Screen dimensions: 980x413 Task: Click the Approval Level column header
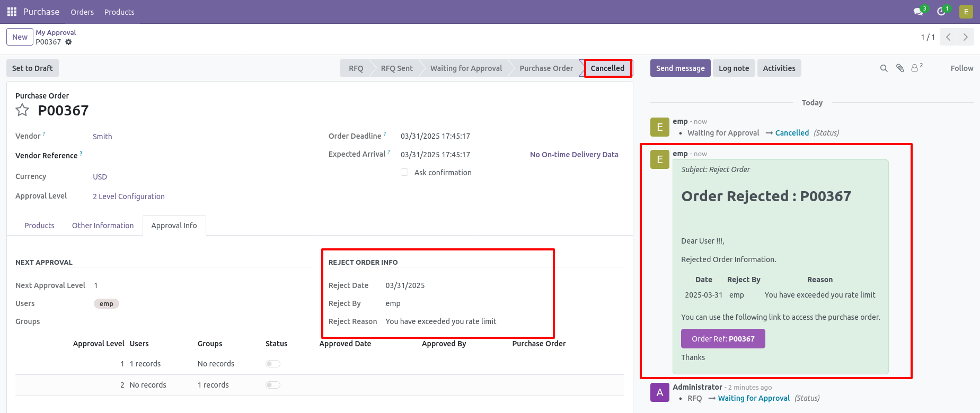(99, 344)
